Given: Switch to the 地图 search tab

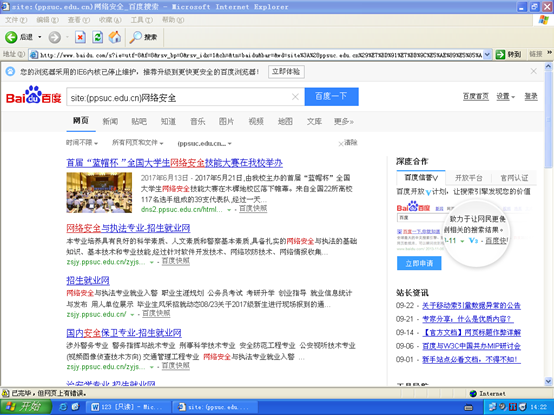Looking at the screenshot, I should point(285,121).
